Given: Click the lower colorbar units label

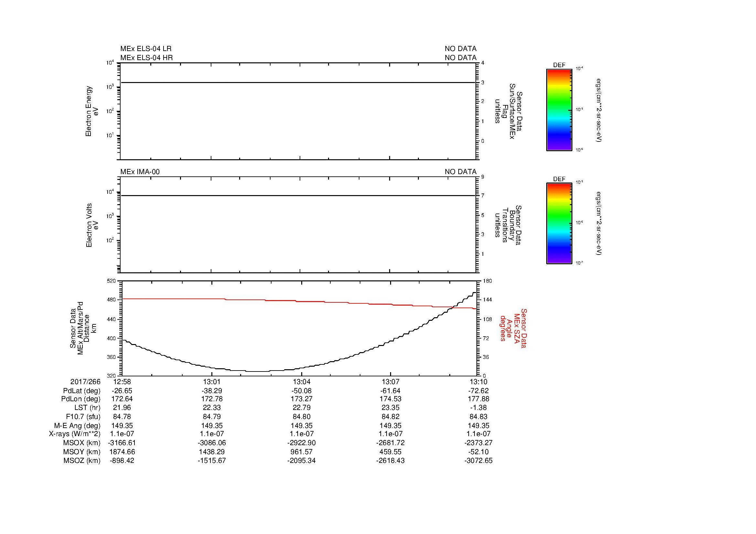Looking at the screenshot, I should coord(599,224).
